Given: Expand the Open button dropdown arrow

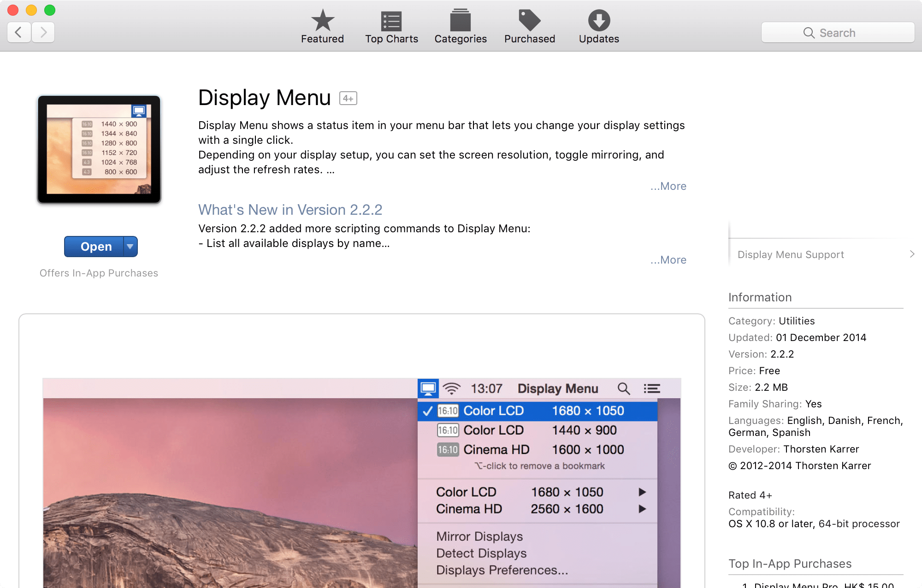Looking at the screenshot, I should [x=130, y=247].
